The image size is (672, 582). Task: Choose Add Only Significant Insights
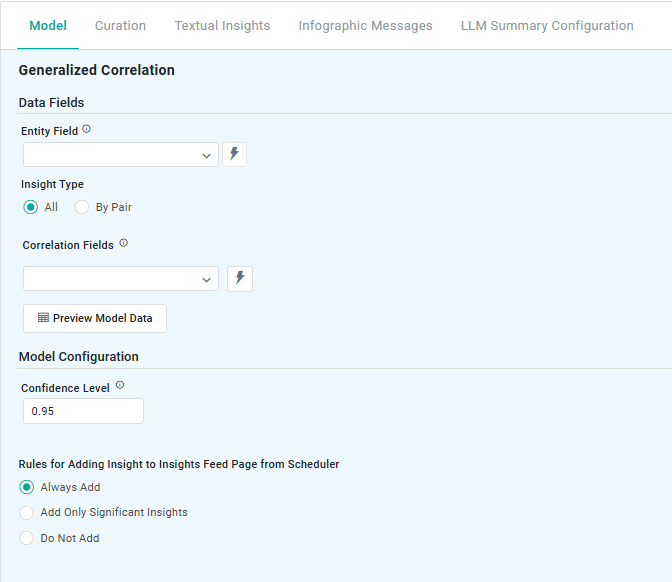coord(27,513)
